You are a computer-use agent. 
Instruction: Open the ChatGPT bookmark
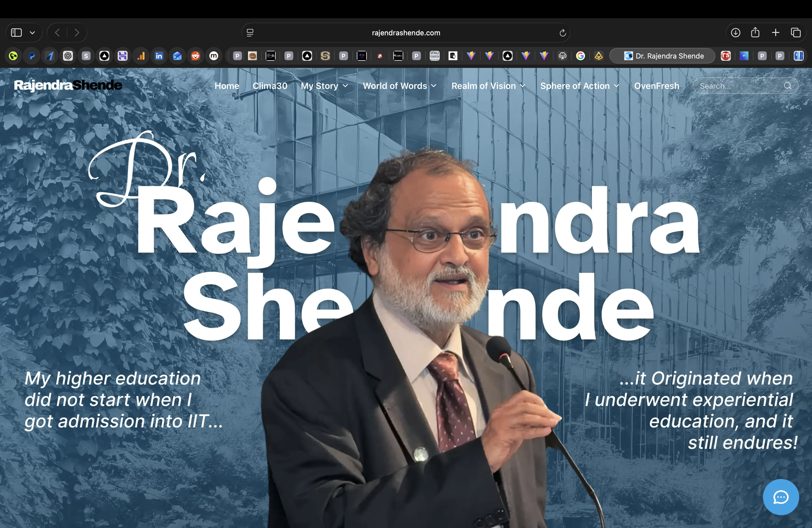point(68,56)
